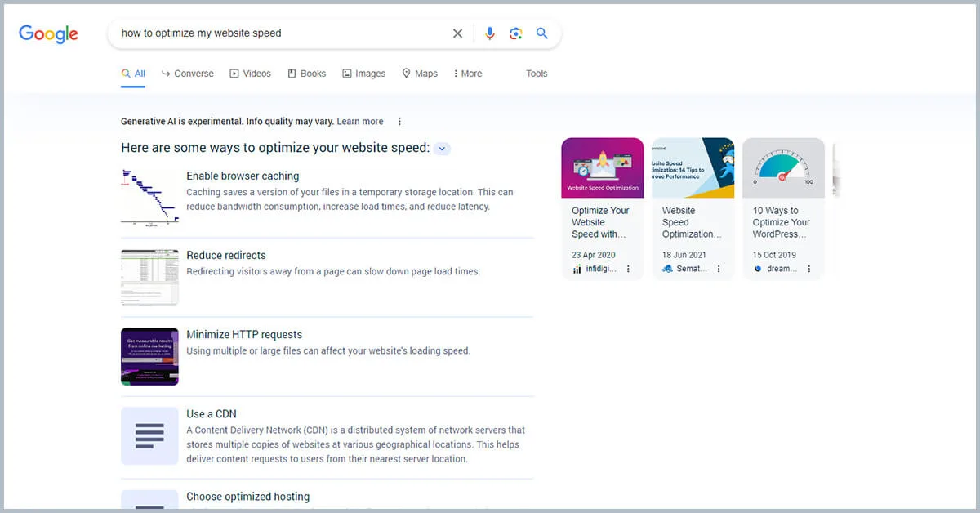Click the '15 Oct 2019' date text
This screenshot has width=980, height=513.
774,255
